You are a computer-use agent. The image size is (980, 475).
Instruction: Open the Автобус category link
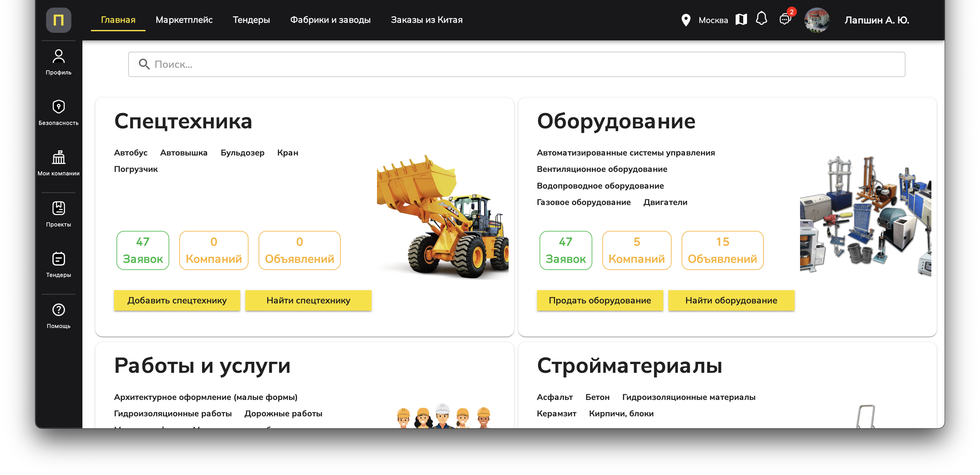(130, 152)
